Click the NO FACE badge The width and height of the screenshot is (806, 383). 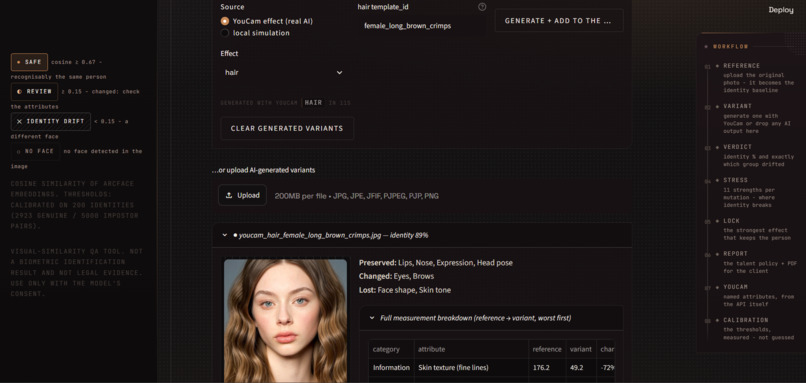[35, 151]
